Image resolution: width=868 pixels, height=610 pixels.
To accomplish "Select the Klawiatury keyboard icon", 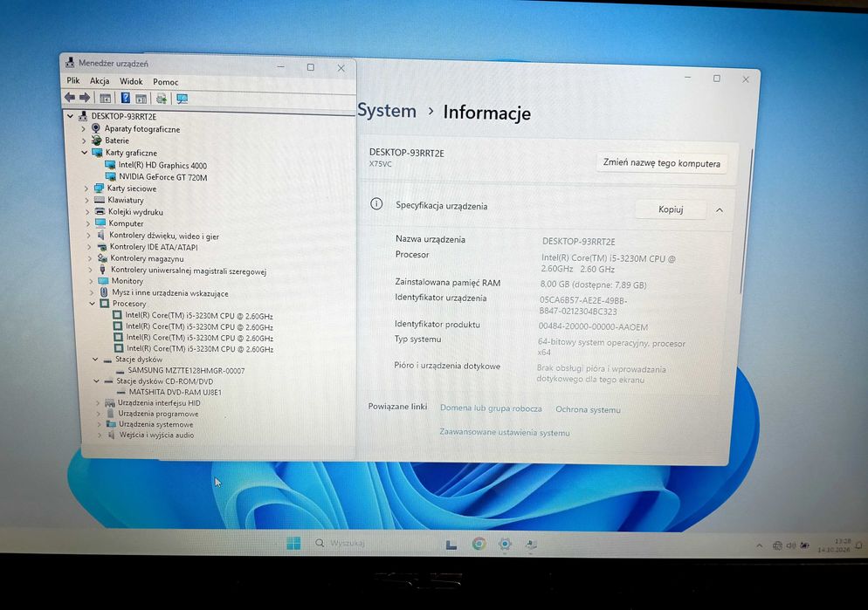I will pos(100,200).
